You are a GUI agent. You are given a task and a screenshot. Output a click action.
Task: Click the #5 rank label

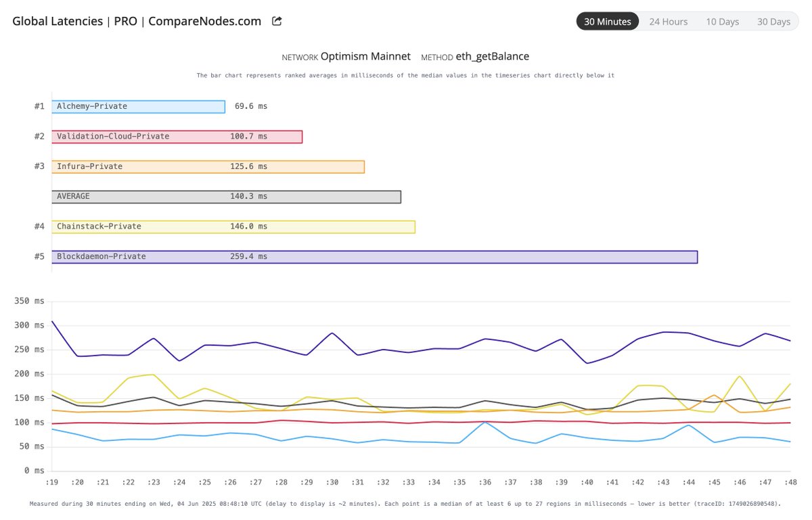39,257
